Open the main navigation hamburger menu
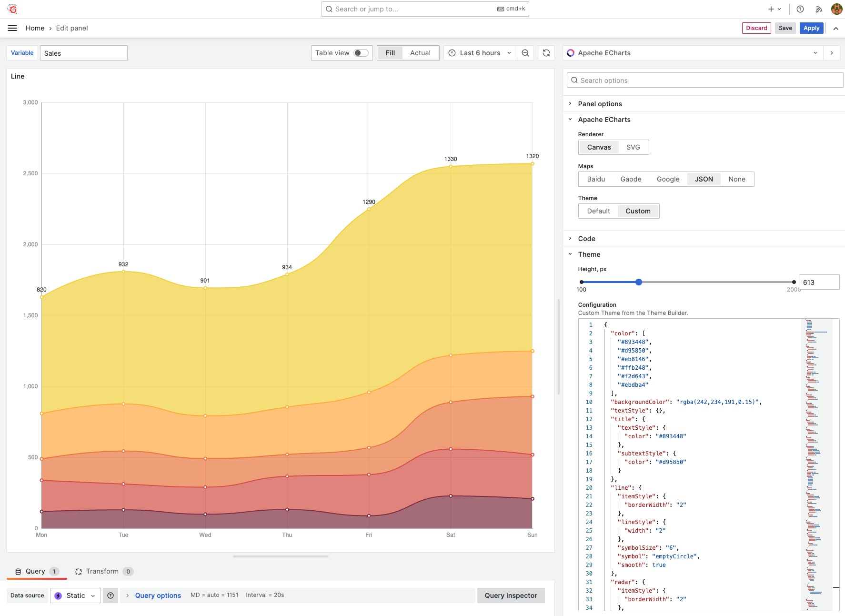This screenshot has width=845, height=616. pos(12,28)
